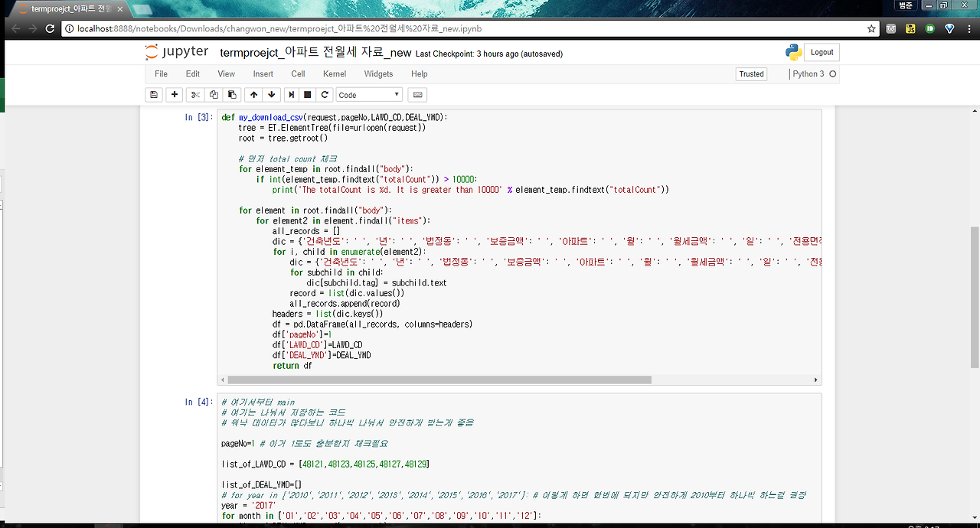Click the cell horizontal scrollbar thumb
This screenshot has width=980, height=528.
coord(439,380)
